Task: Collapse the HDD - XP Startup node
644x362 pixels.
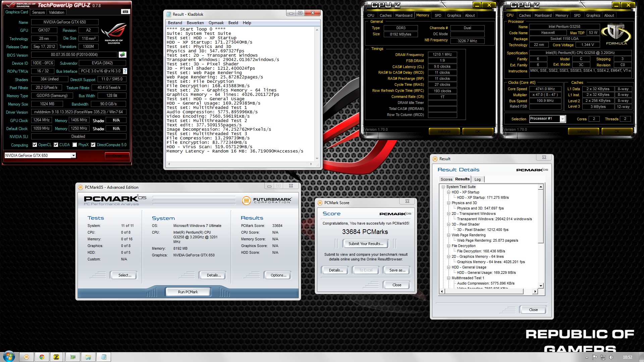Action: (x=448, y=192)
